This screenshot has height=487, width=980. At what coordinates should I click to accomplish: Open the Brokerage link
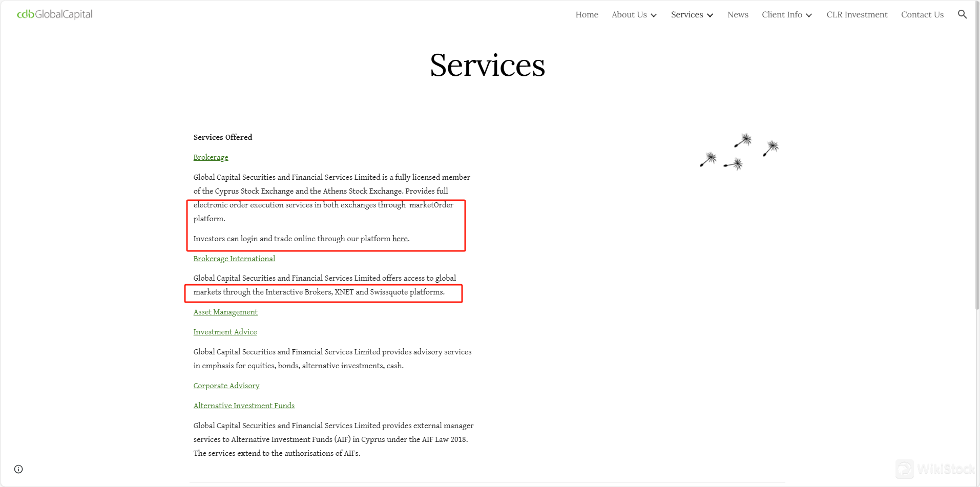click(211, 157)
